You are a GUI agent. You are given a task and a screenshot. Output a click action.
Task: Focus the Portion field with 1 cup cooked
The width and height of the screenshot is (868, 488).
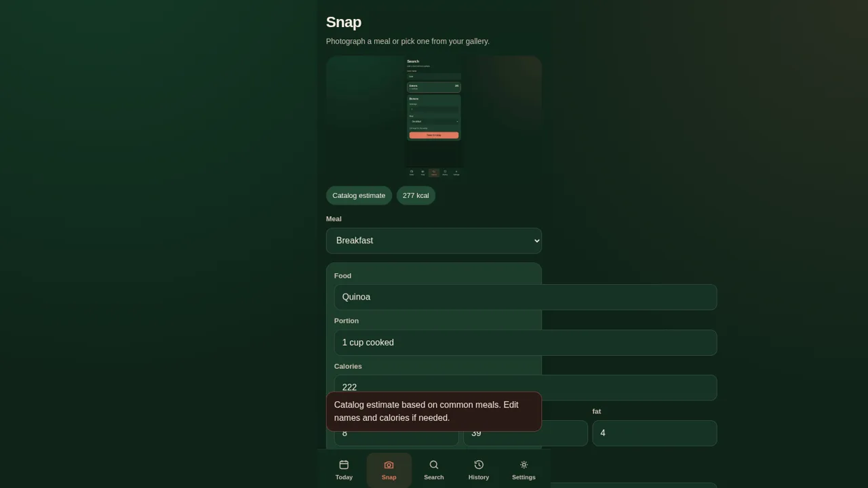click(526, 342)
